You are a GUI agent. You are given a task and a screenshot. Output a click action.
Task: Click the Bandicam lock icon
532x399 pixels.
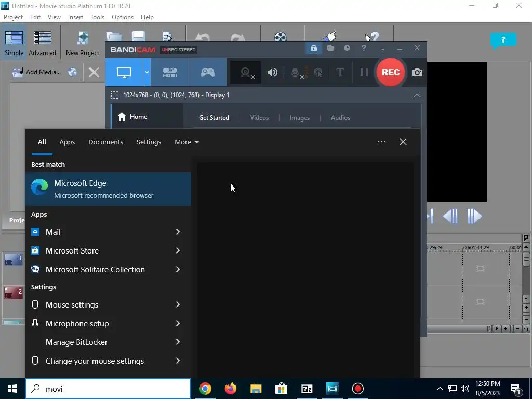tap(313, 48)
